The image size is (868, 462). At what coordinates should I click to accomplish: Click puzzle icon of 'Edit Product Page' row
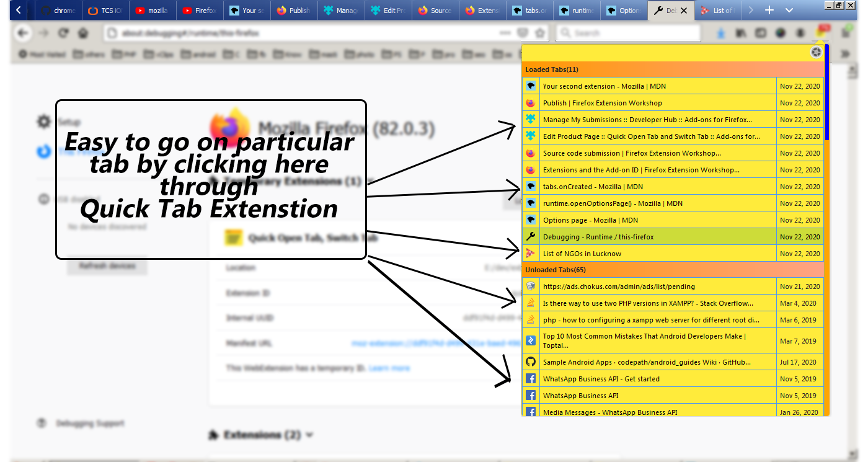(531, 136)
